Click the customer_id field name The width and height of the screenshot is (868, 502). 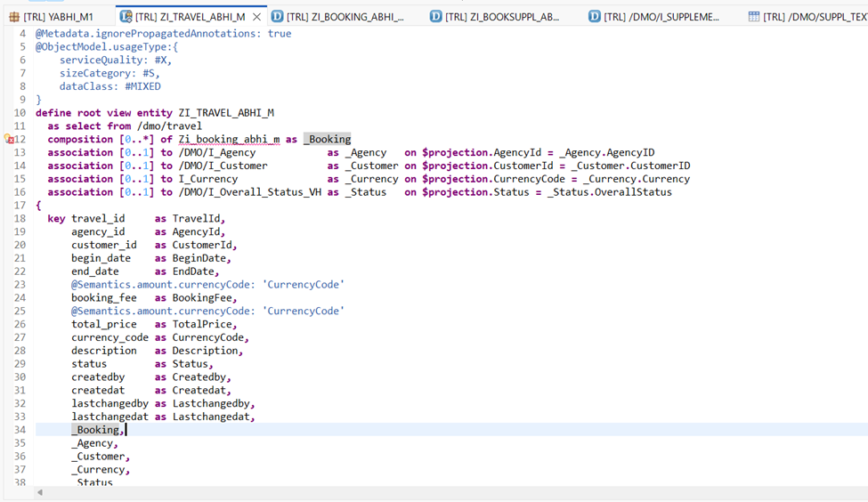point(103,245)
